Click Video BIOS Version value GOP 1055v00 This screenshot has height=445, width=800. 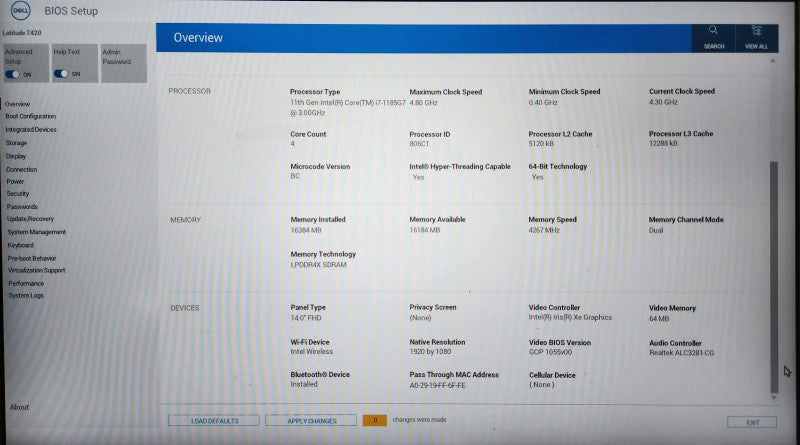(x=551, y=352)
